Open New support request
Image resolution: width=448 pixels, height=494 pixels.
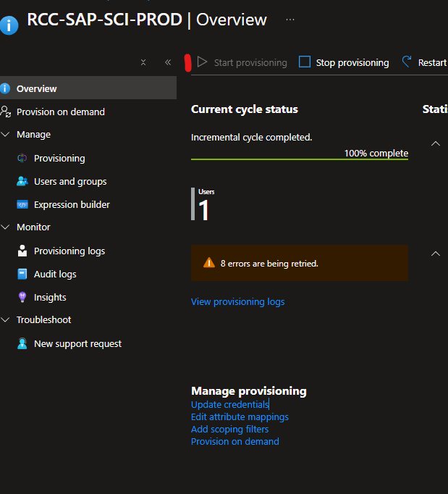(x=77, y=344)
